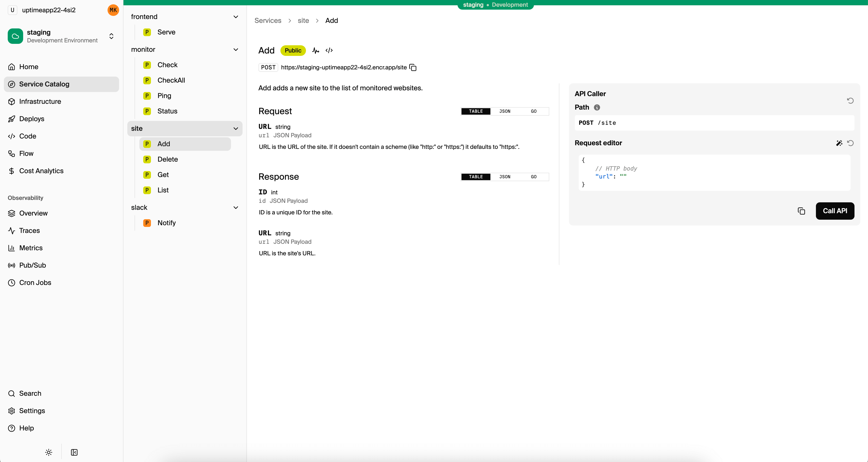Image resolution: width=868 pixels, height=462 pixels.
Task: Click the Path info icon
Action: tap(597, 107)
